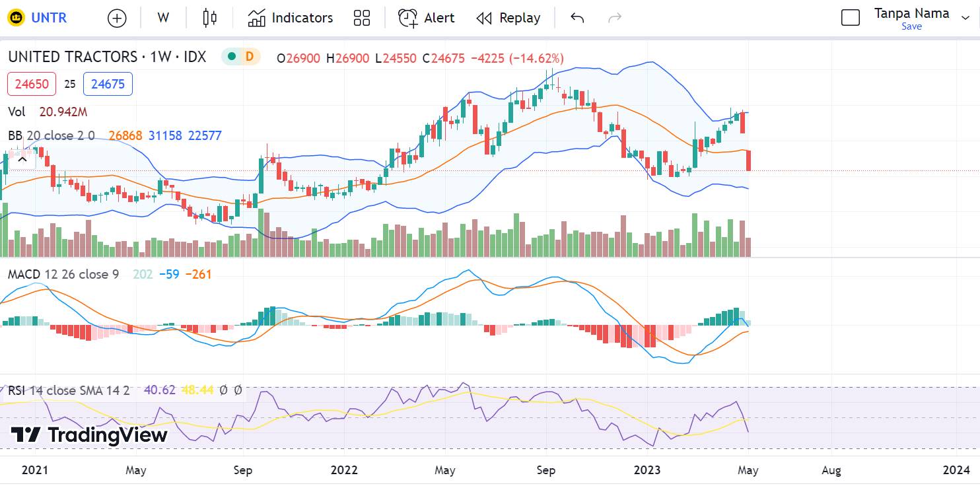Click the undo arrow
The width and height of the screenshot is (980, 490).
point(577,18)
